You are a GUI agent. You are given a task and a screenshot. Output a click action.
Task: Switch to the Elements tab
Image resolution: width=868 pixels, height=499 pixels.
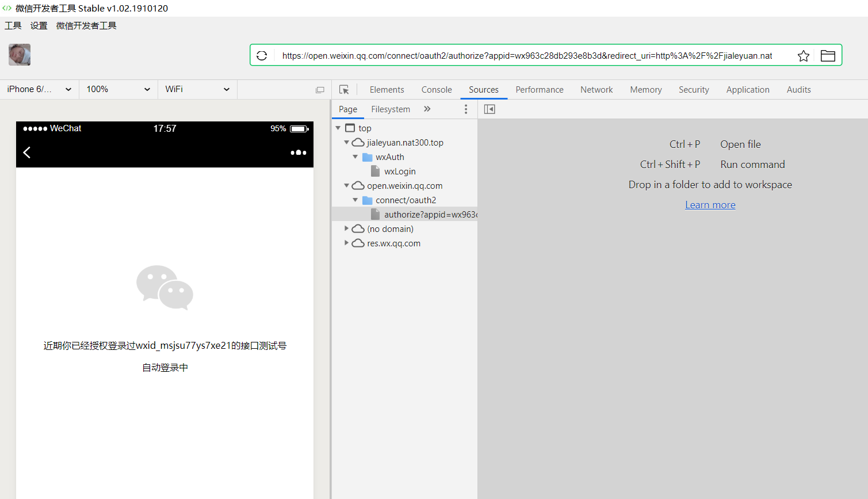[387, 90]
